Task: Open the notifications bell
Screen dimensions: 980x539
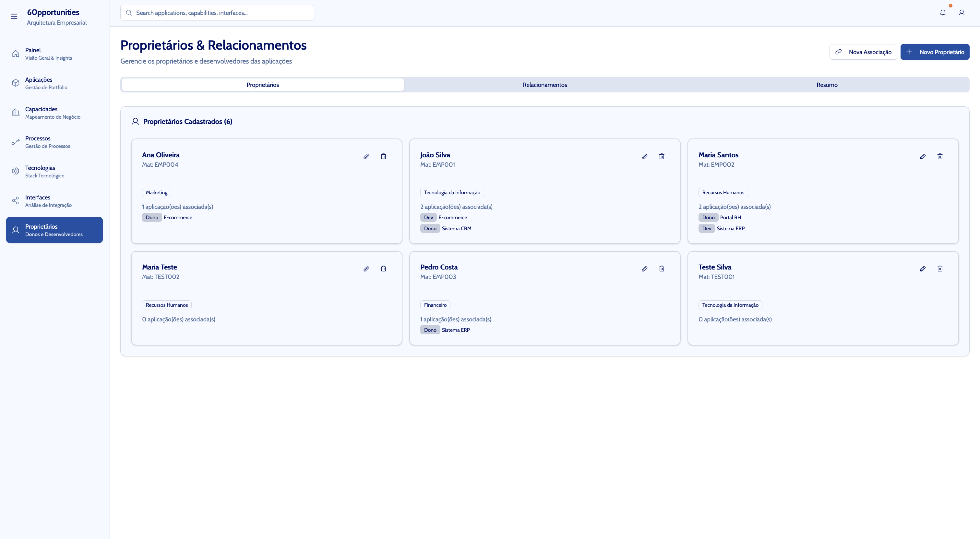Action: click(942, 13)
